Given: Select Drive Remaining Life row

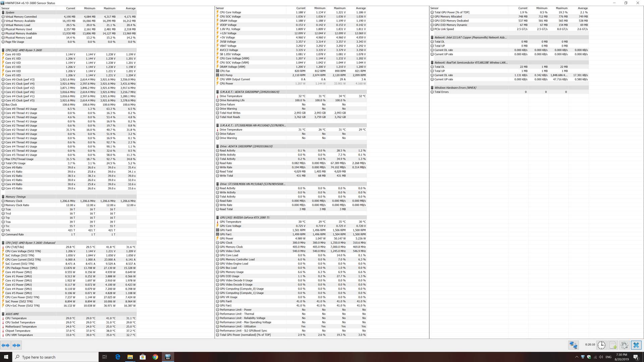Looking at the screenshot, I should coord(291,100).
